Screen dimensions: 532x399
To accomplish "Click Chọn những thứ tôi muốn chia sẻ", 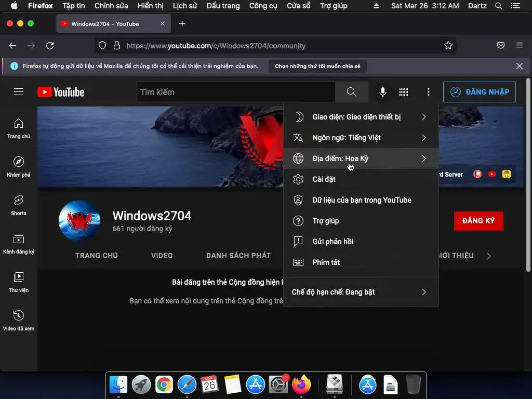I will 317,66.
